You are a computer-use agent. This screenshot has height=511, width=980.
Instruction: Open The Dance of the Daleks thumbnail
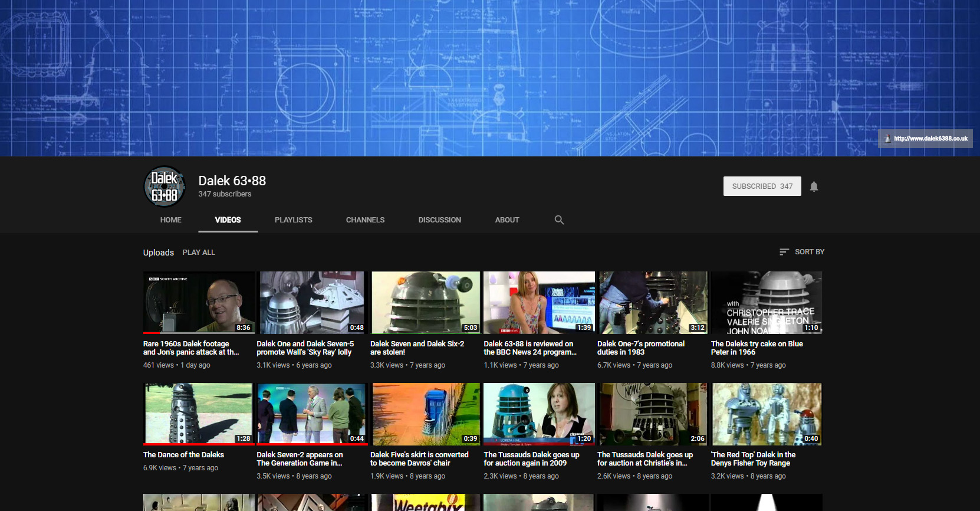(199, 414)
